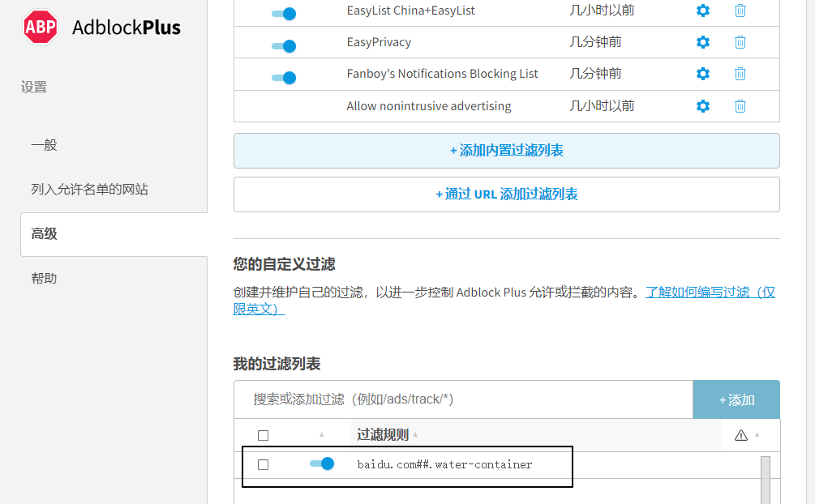Viewport: 815px width, 504px height.
Task: Select the 高级 tab
Action: click(x=114, y=234)
